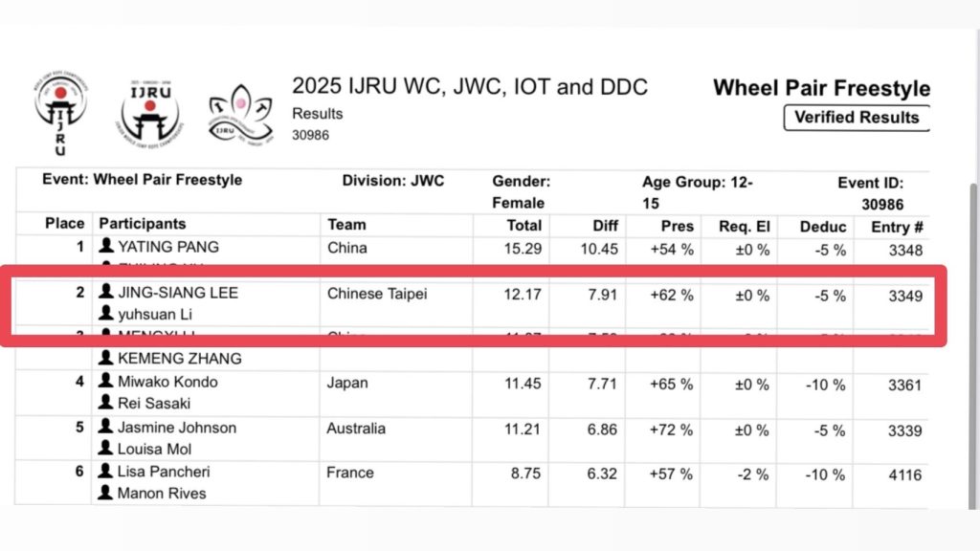Click person icon next to KEMENG ZHANG

coord(106,359)
